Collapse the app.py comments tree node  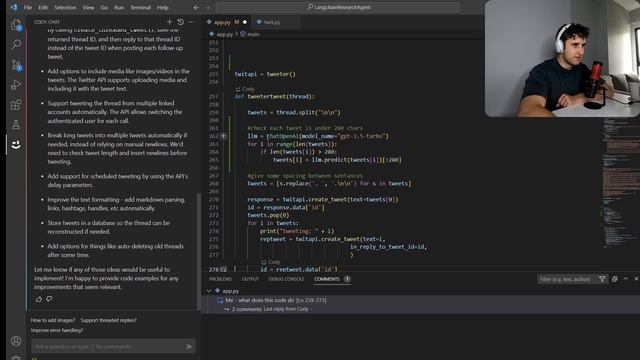[x=209, y=291]
